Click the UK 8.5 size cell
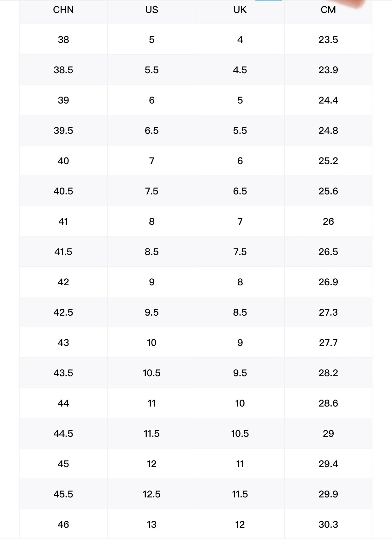 (240, 312)
